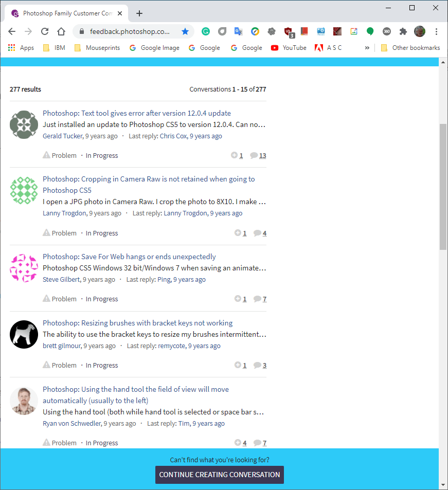
Task: Go back using the browser back arrow
Action: 12,31
